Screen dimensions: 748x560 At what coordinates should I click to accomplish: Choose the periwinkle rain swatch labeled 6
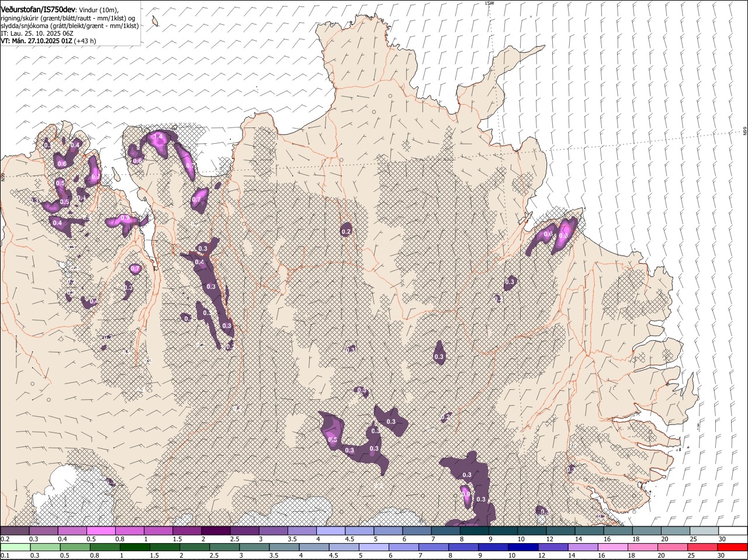click(403, 547)
